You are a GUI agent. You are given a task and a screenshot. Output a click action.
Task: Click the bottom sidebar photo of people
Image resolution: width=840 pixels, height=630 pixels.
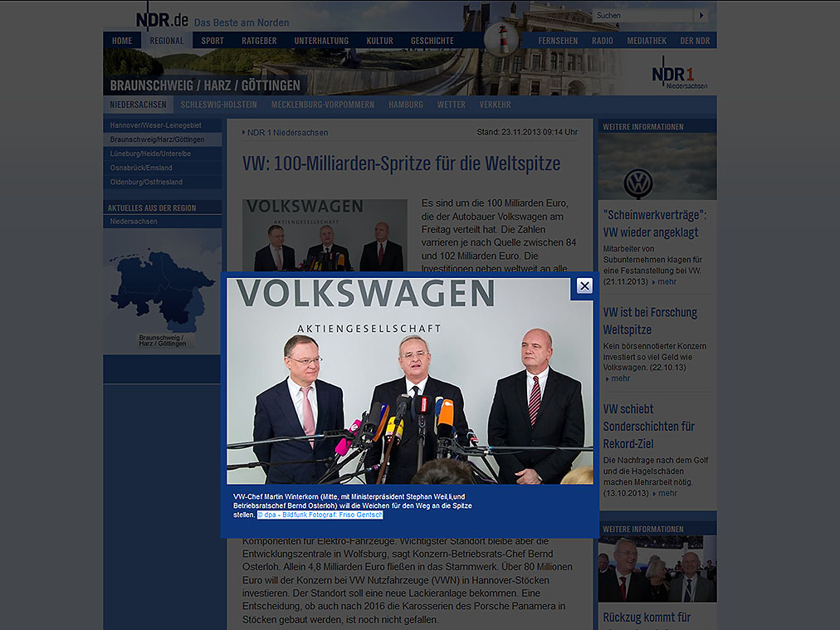[x=657, y=569]
